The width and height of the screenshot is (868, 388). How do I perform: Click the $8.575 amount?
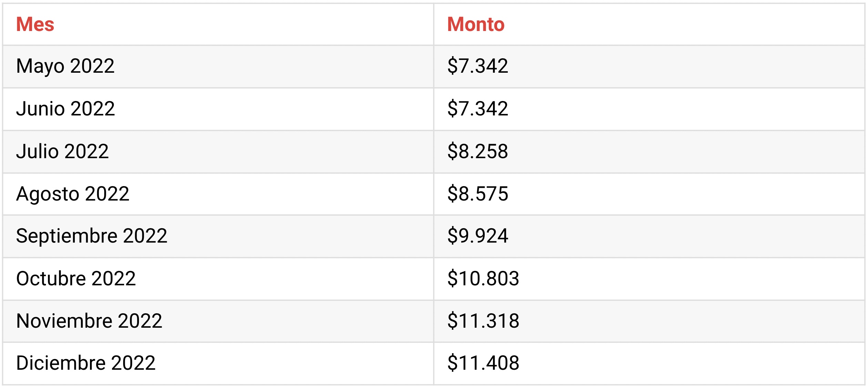(478, 194)
